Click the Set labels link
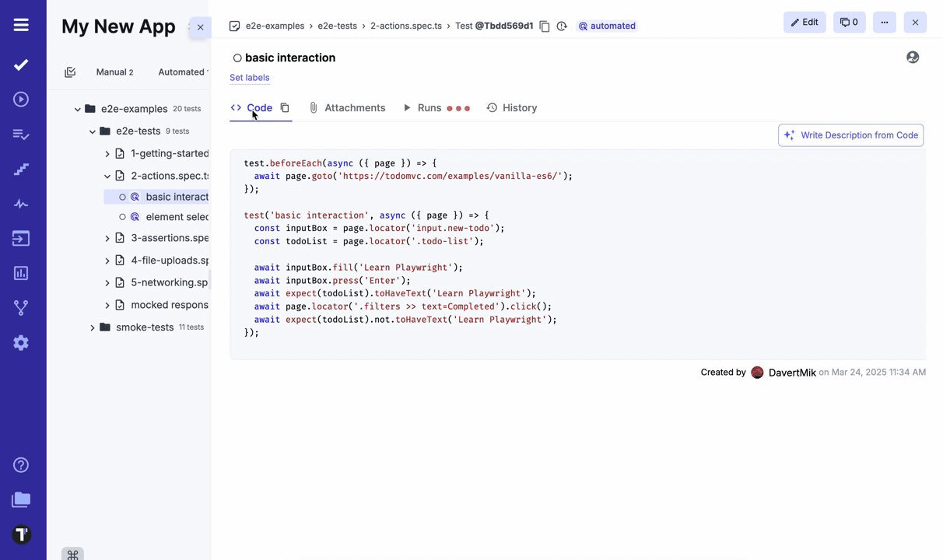 pos(250,78)
